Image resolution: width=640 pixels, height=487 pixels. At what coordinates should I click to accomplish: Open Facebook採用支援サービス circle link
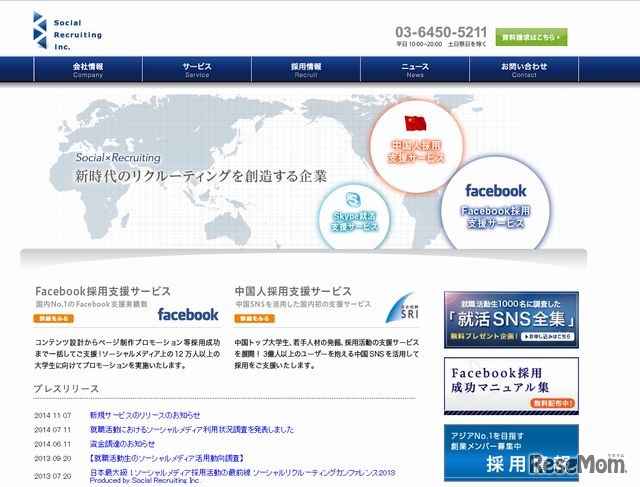[496, 217]
